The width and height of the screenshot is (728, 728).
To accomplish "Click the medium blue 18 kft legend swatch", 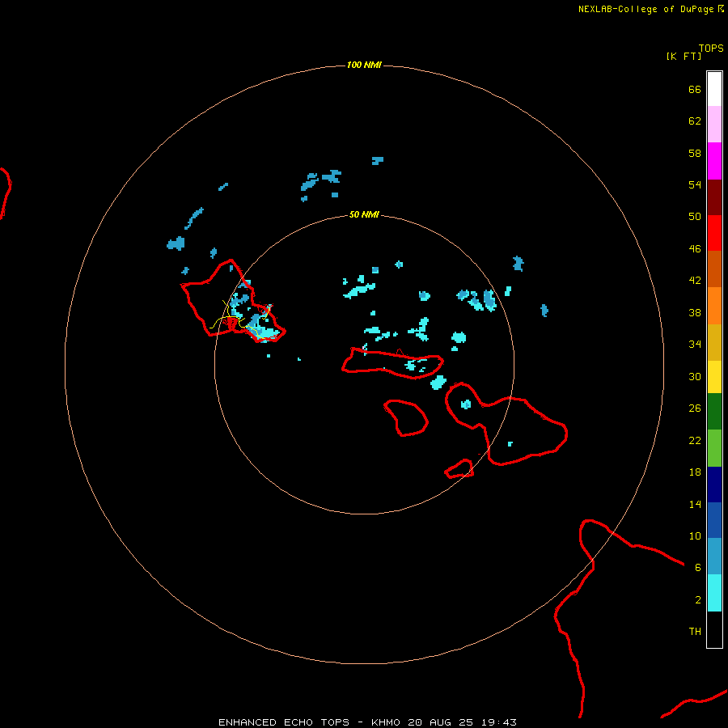I will 714,520.
